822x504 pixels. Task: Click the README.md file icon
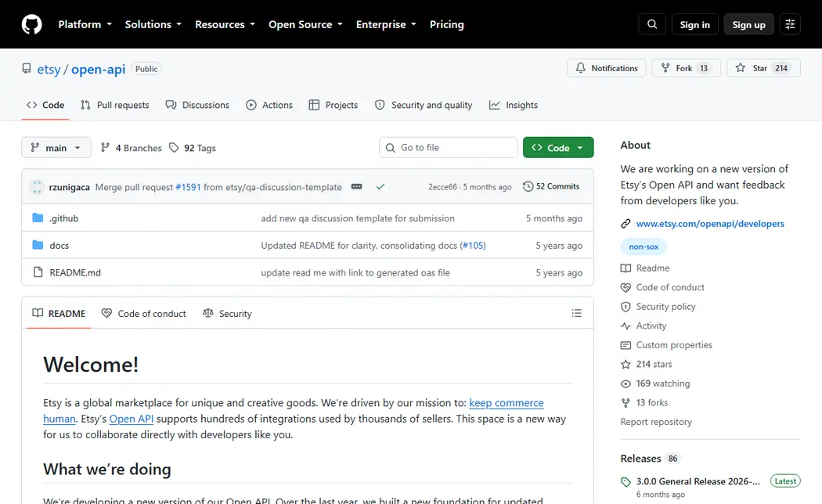pos(38,272)
